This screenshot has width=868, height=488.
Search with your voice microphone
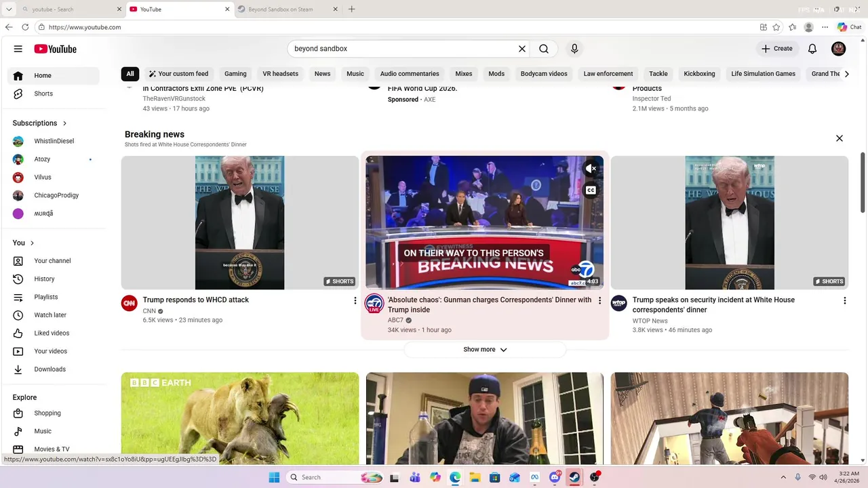pos(574,49)
